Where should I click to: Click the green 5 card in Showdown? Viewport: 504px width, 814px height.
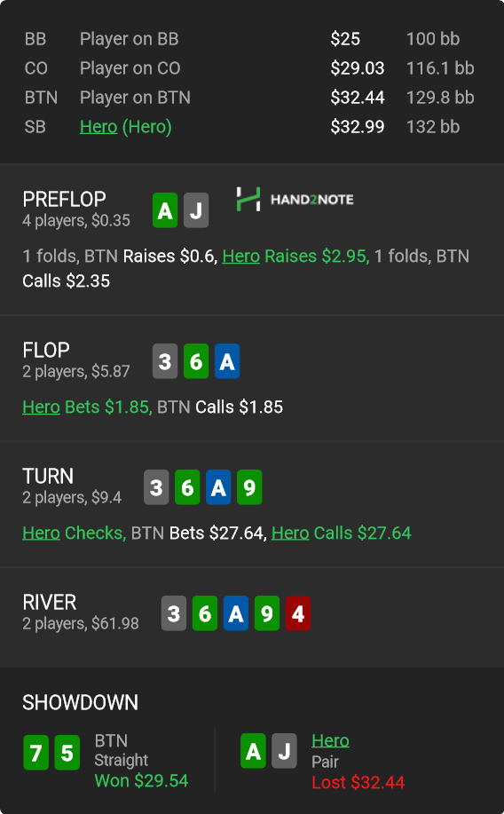coord(67,752)
